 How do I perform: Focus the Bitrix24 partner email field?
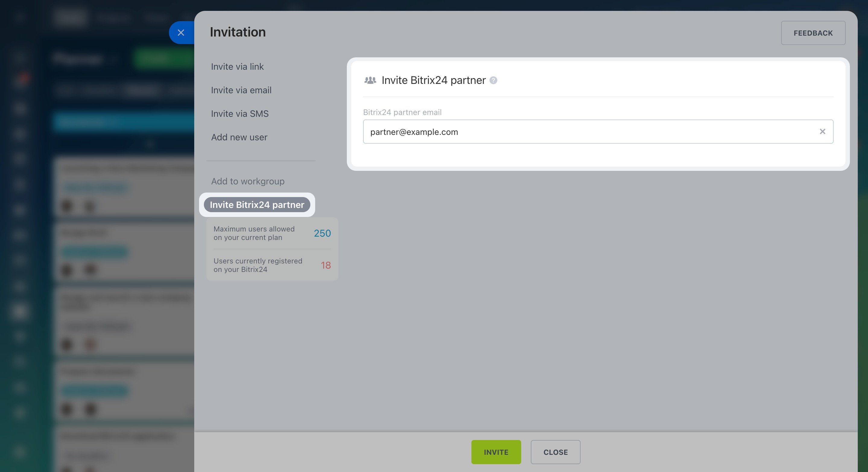click(x=598, y=132)
